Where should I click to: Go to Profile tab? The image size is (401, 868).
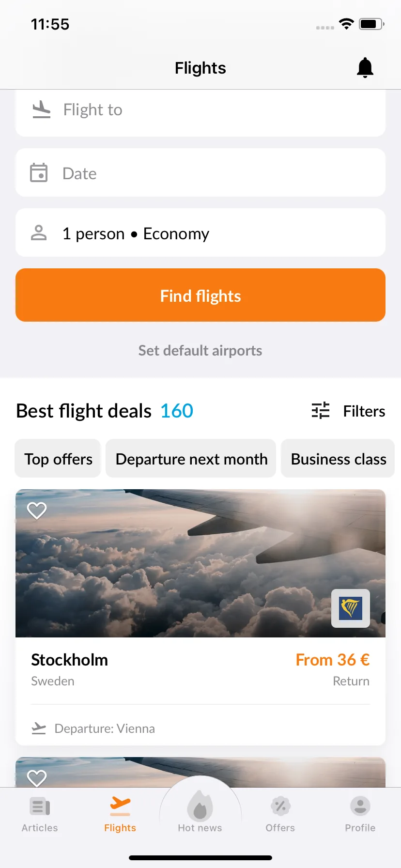click(x=360, y=814)
